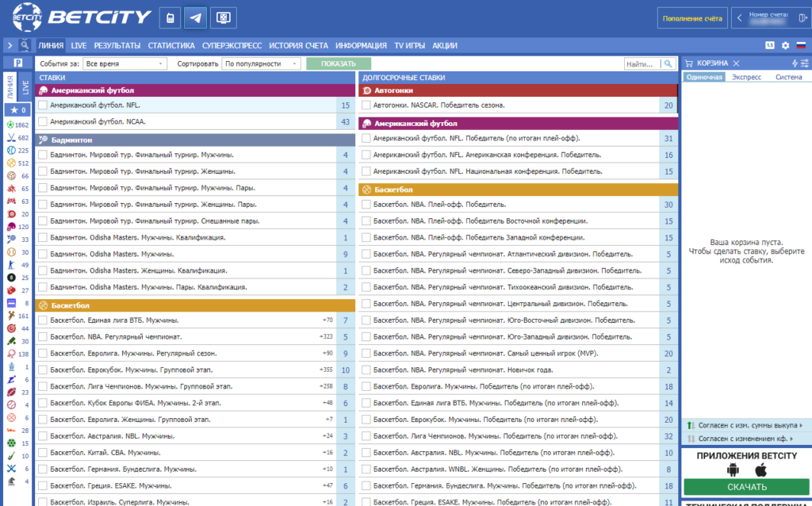Select tennis sidebar icon with 225 events

[11, 150]
